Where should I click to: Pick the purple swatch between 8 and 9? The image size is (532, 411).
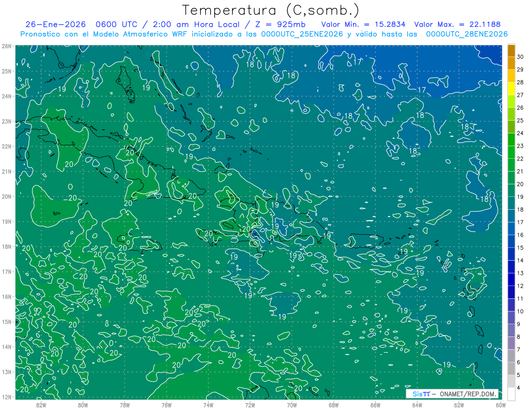tap(512, 330)
